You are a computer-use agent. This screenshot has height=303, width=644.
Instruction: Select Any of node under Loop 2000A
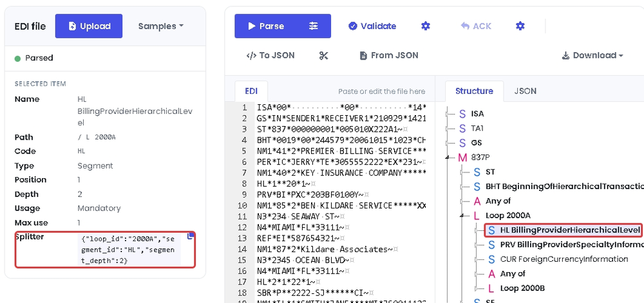pyautogui.click(x=513, y=273)
